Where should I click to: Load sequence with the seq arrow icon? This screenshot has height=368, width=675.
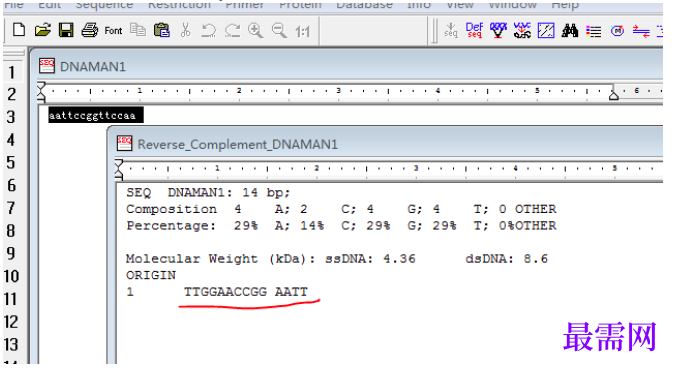tap(451, 30)
